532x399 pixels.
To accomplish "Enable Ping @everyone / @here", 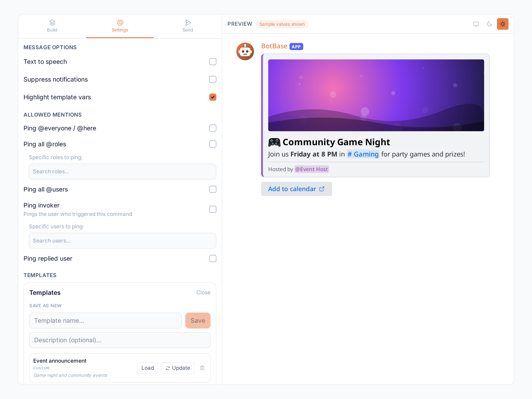I will pyautogui.click(x=213, y=128).
